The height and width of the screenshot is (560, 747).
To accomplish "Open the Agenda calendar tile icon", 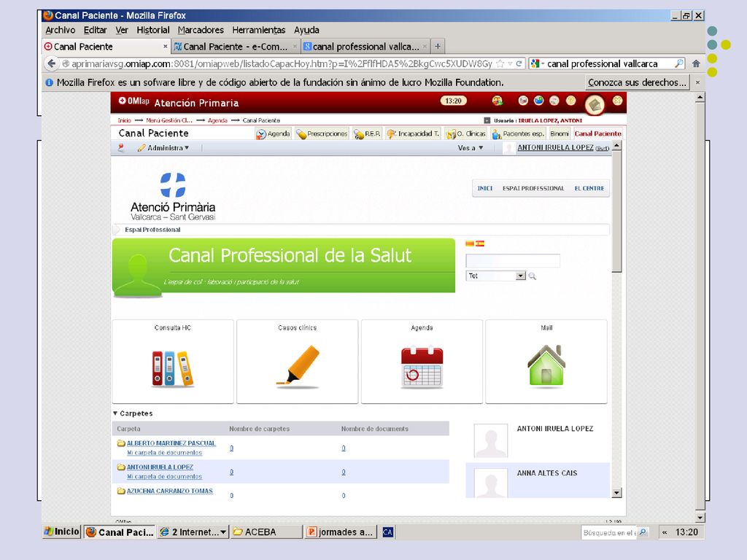I will pos(422,367).
